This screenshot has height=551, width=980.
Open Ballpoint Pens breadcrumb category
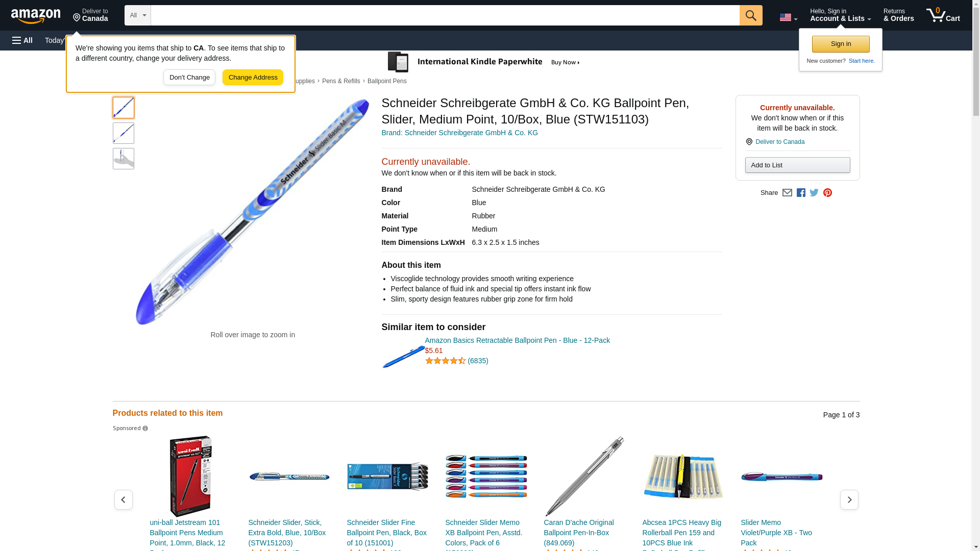[387, 81]
